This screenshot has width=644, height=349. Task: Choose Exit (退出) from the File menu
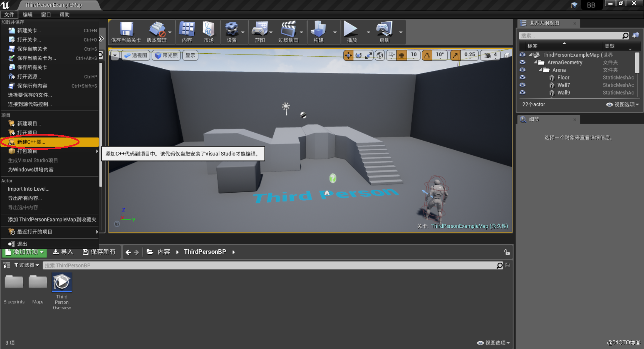(50, 244)
